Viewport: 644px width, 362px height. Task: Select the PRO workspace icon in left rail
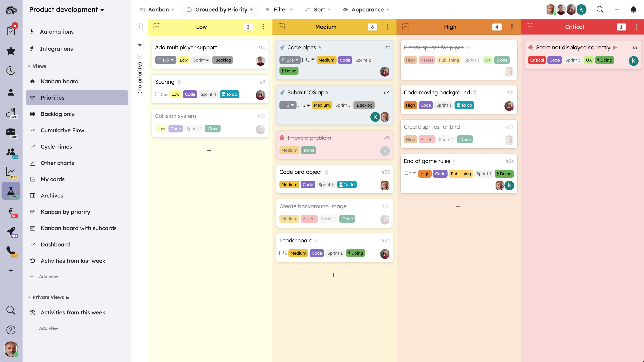(x=11, y=191)
